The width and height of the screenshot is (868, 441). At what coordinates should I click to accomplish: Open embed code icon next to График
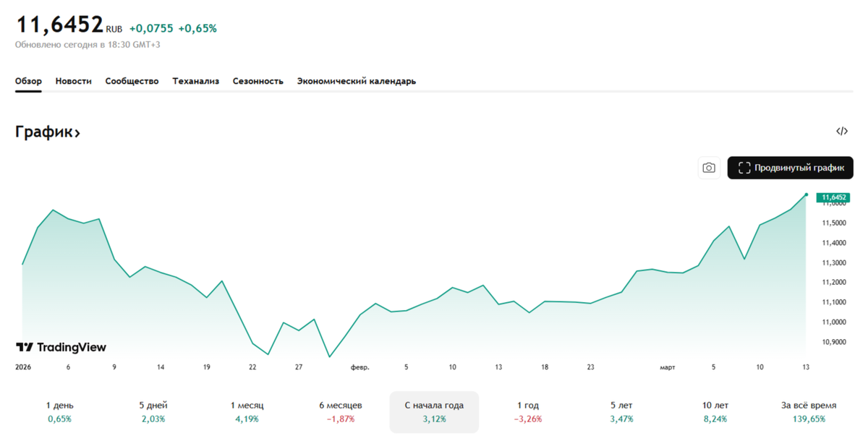[x=842, y=132]
